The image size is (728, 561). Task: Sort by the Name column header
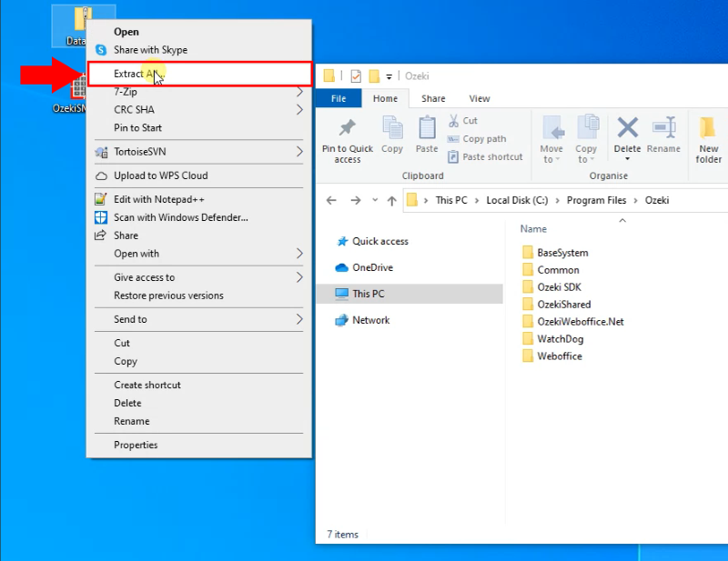[533, 229]
